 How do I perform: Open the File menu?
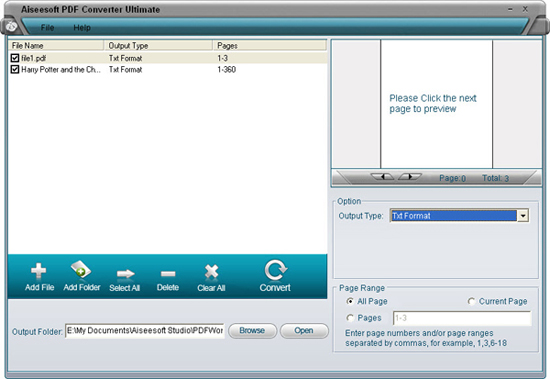point(47,27)
